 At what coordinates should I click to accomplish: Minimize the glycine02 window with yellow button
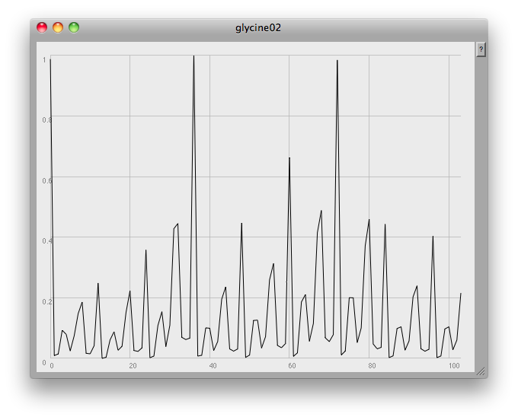(x=58, y=27)
